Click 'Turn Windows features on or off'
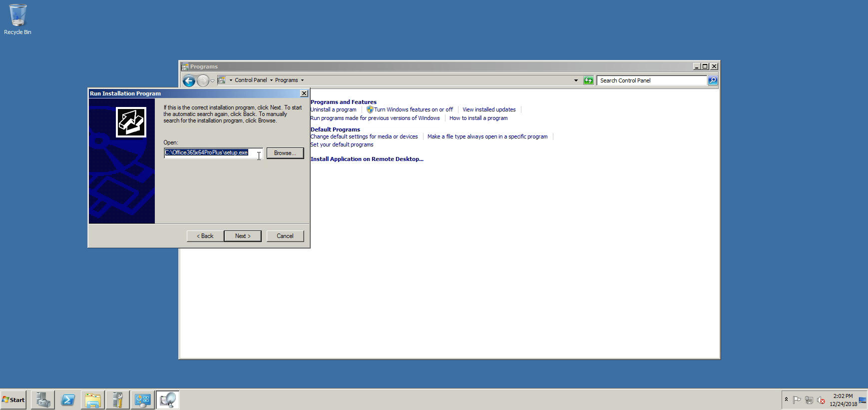This screenshot has width=868, height=410. click(x=413, y=109)
